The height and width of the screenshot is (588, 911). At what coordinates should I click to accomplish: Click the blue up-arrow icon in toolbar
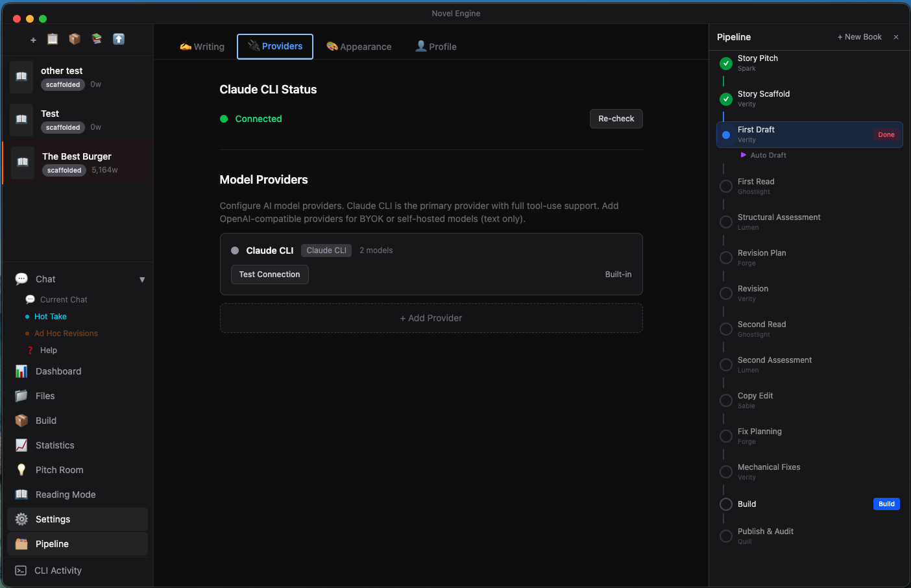[x=119, y=39]
